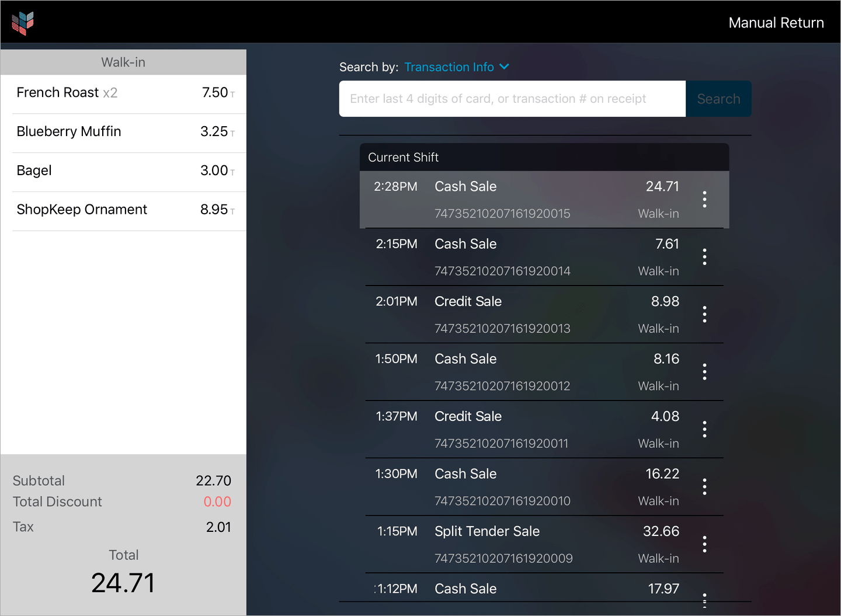Image resolution: width=841 pixels, height=616 pixels.
Task: Click the Subtotal 22.70 value
Action: click(x=213, y=481)
